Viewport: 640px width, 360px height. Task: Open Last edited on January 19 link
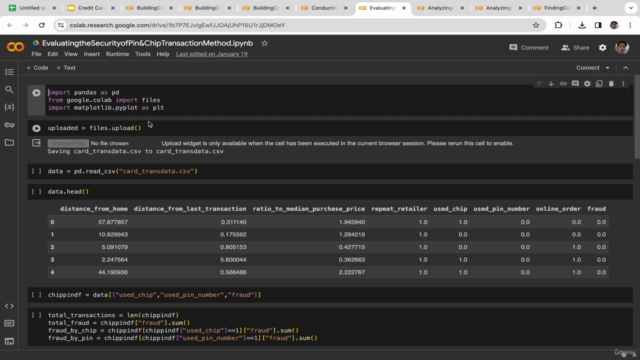[x=211, y=54]
